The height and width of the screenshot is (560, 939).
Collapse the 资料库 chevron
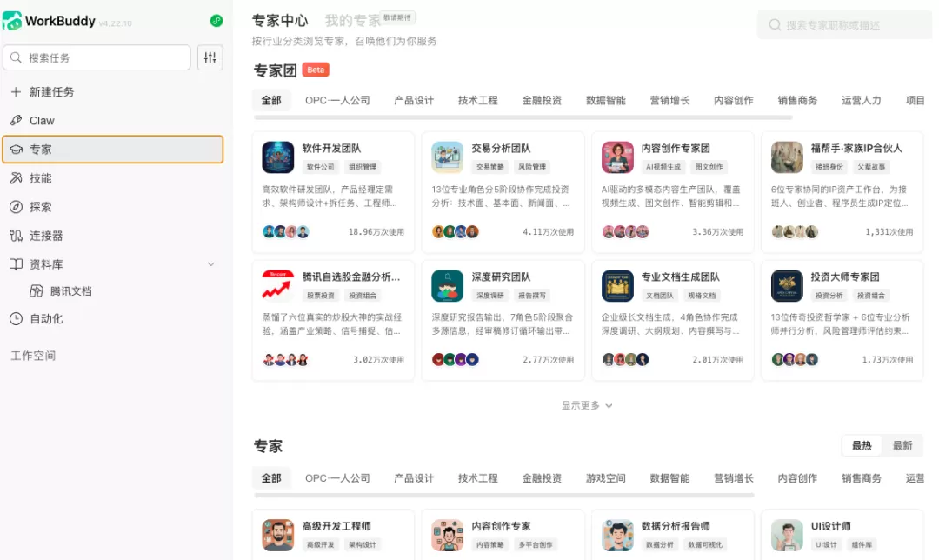pos(210,264)
